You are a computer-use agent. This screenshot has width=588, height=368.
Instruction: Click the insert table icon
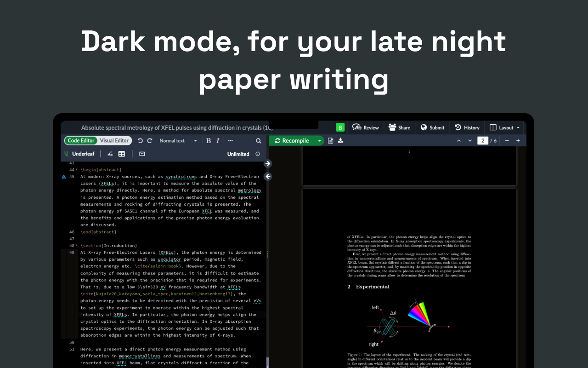point(121,154)
